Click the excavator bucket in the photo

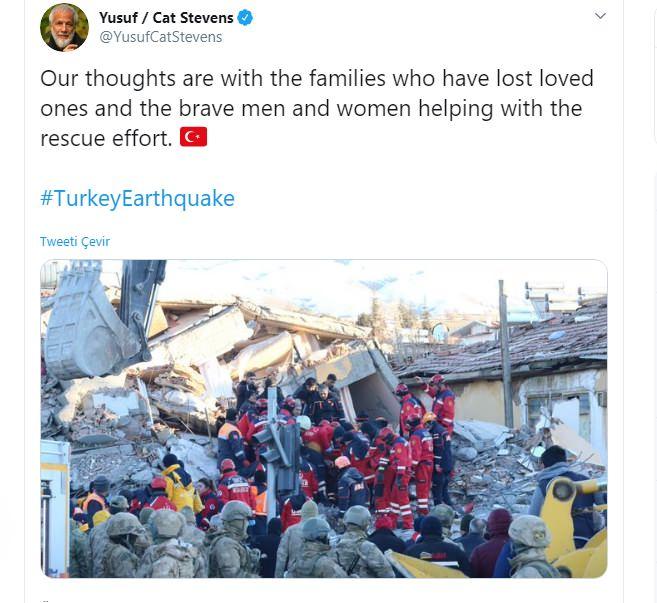91,321
